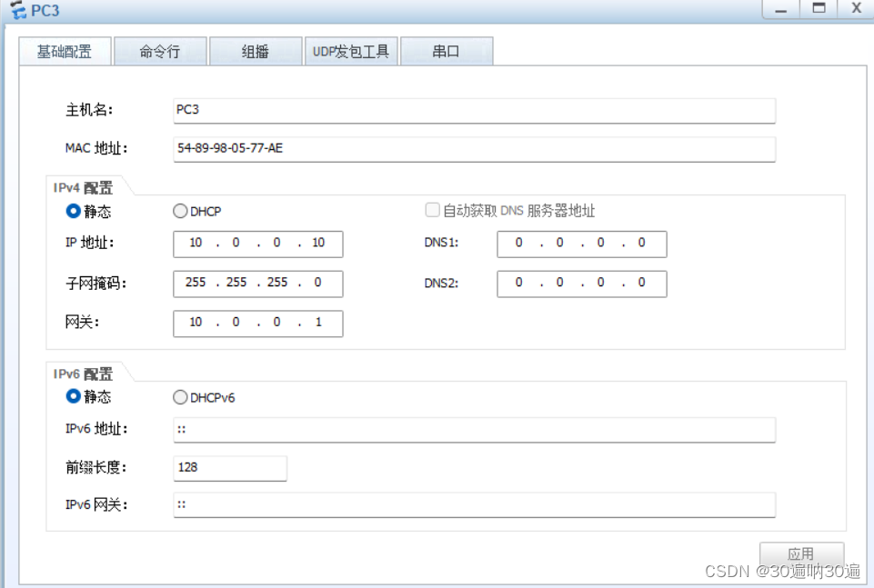The image size is (874, 588).
Task: Click the PC3 window title icon
Action: pyautogui.click(x=18, y=10)
